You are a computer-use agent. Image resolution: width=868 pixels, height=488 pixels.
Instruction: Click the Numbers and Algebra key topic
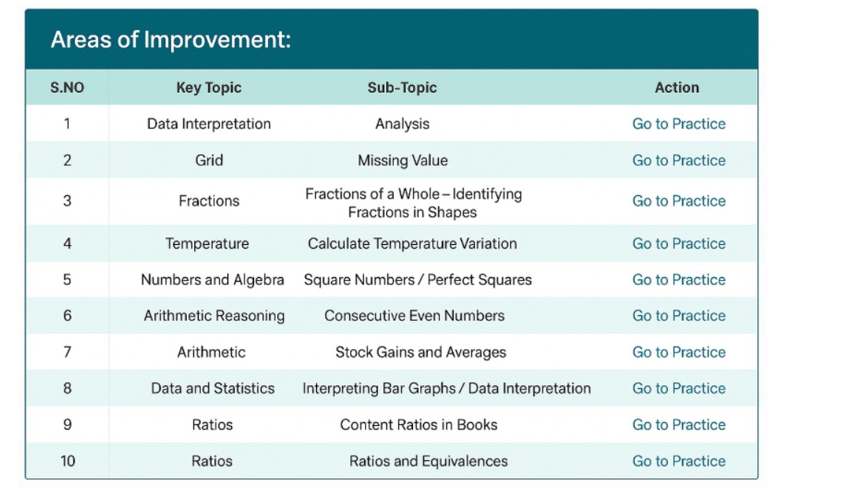point(212,280)
